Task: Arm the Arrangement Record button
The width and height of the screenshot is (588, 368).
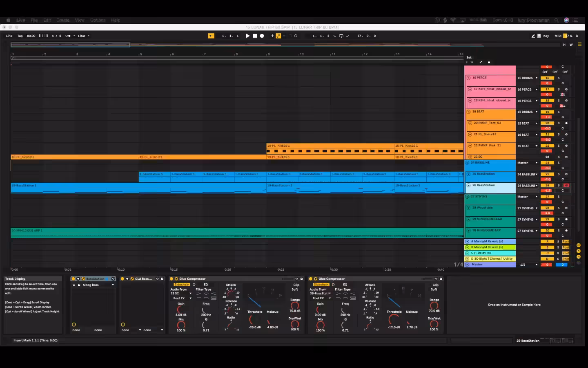Action: pos(262,36)
